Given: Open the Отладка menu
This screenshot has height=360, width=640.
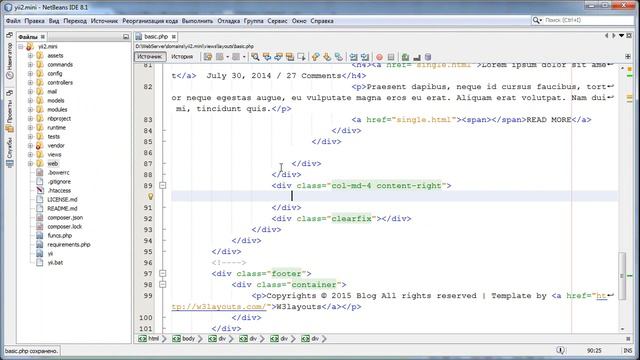Looking at the screenshot, I should click(229, 21).
